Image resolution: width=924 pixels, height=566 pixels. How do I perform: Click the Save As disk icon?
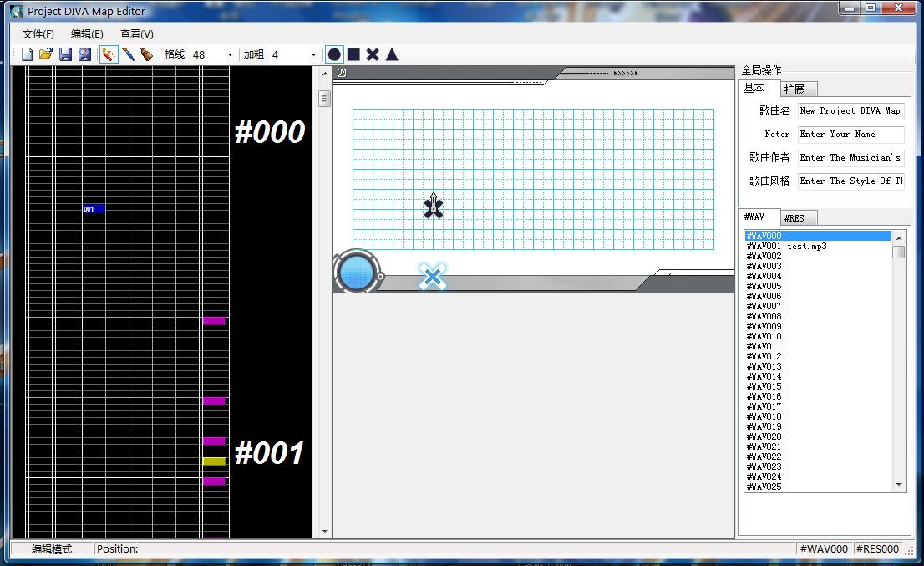point(85,55)
